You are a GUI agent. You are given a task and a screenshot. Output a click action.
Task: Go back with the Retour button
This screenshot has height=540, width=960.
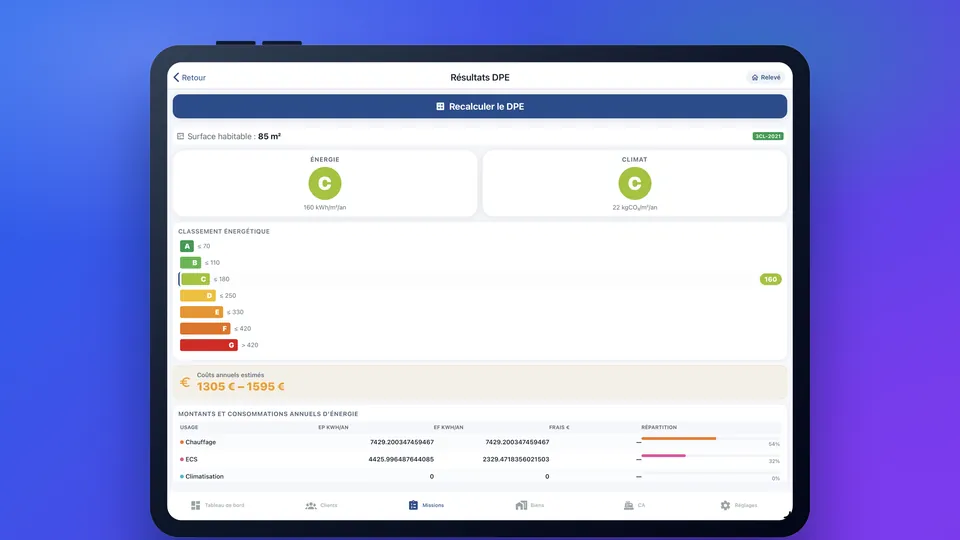(x=190, y=78)
